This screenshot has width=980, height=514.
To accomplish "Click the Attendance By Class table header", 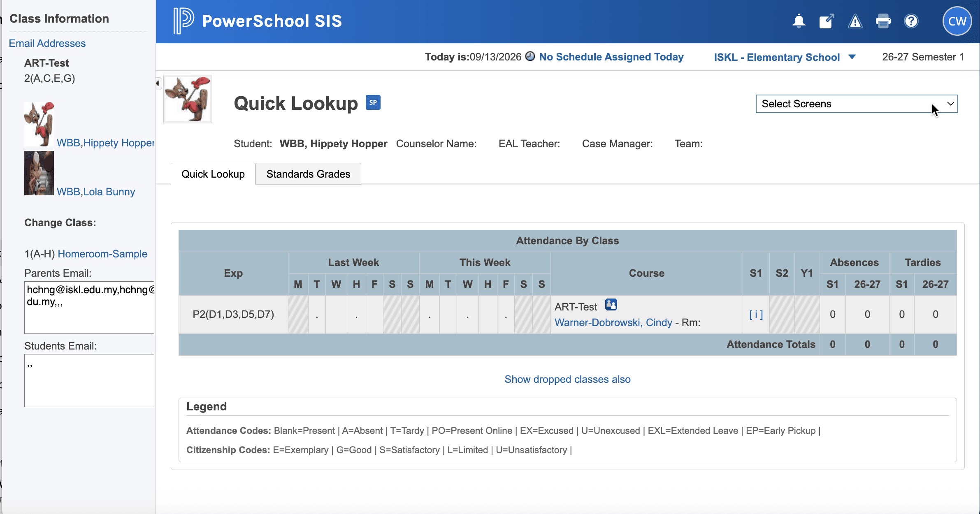I will [x=567, y=241].
